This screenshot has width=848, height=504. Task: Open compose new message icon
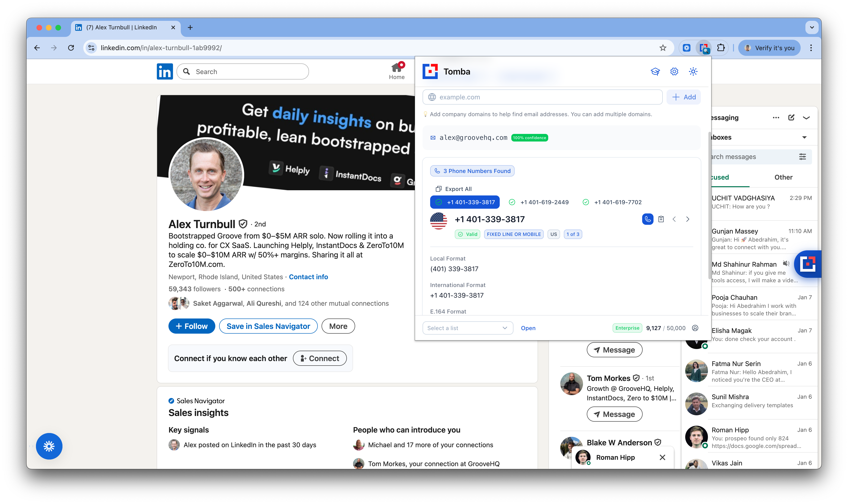[791, 118]
